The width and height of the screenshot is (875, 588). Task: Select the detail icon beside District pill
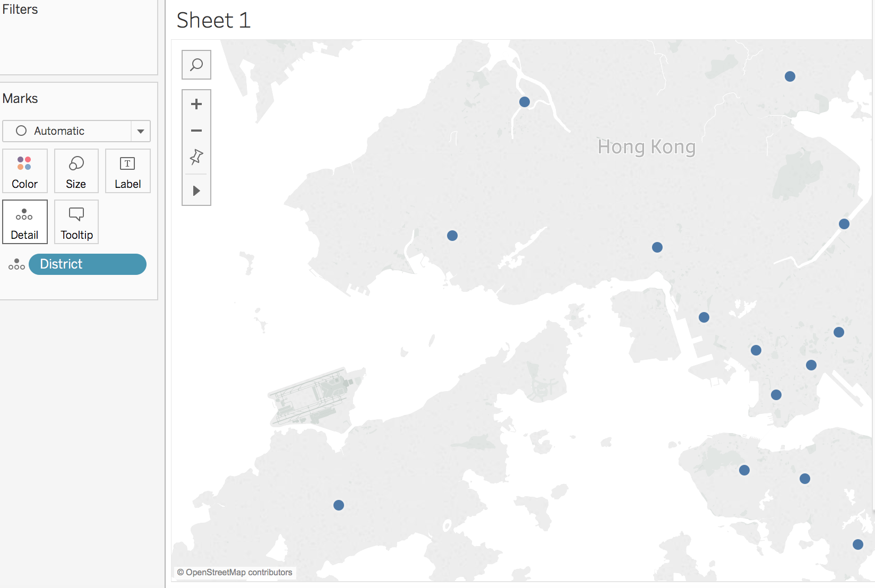16,264
